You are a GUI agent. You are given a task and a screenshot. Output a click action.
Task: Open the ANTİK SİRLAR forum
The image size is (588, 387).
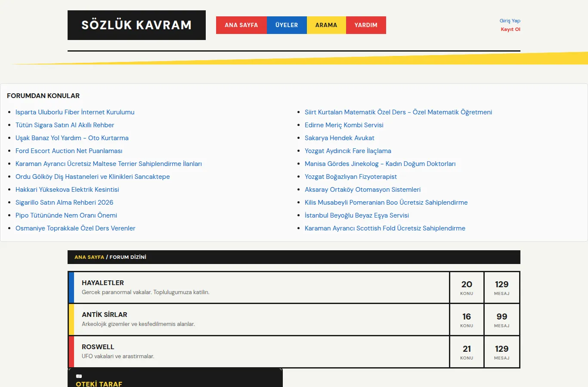tap(105, 314)
